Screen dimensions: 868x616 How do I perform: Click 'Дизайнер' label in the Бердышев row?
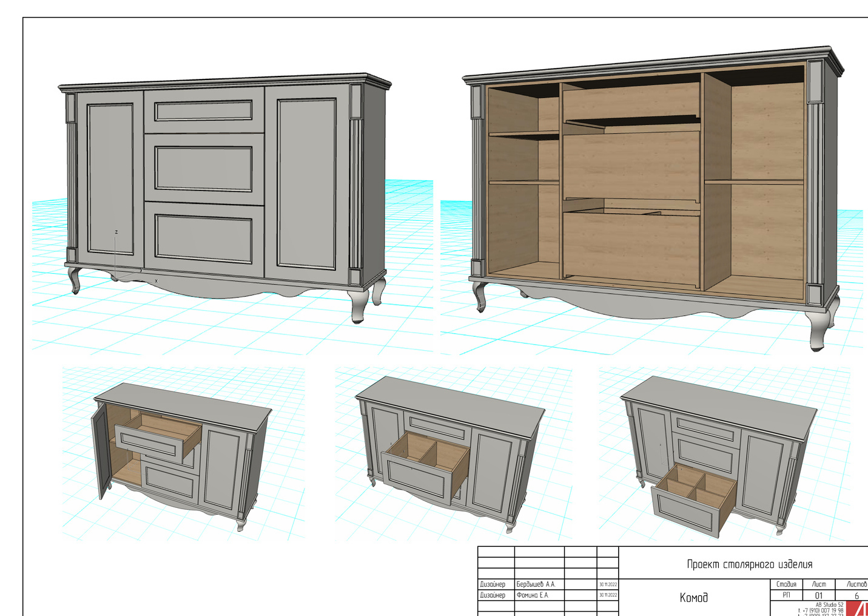(x=493, y=584)
